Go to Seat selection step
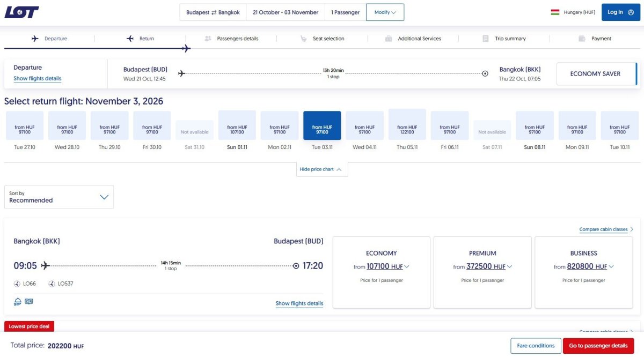Image resolution: width=644 pixels, height=357 pixels. [x=322, y=39]
